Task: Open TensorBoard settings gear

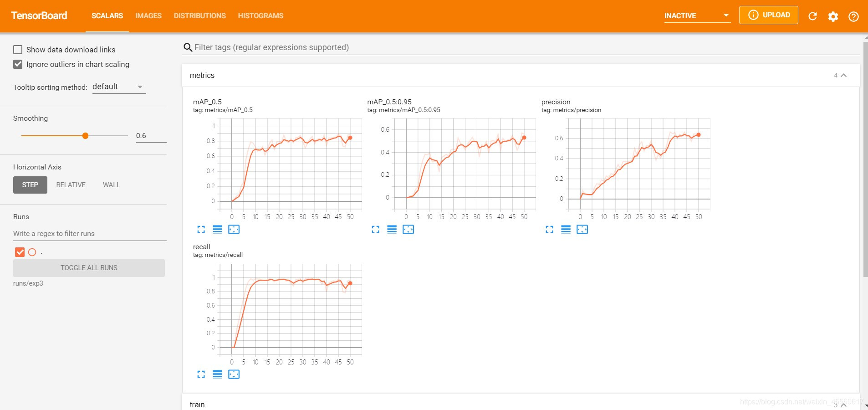Action: pyautogui.click(x=833, y=16)
